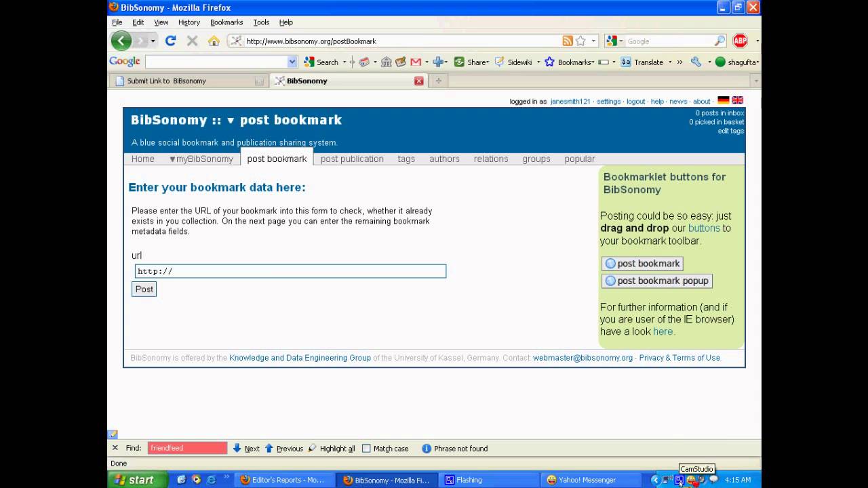Reload the page using the Refresh icon
This screenshot has height=488, width=868.
(x=171, y=41)
